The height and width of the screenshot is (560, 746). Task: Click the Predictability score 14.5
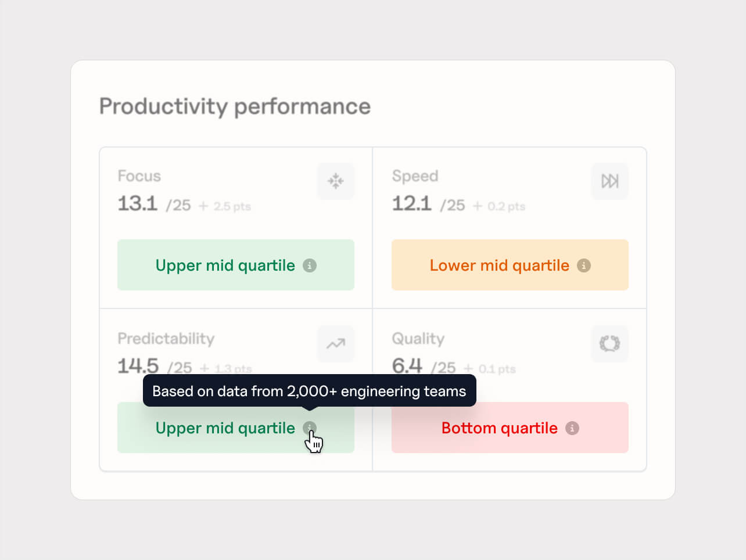(138, 366)
